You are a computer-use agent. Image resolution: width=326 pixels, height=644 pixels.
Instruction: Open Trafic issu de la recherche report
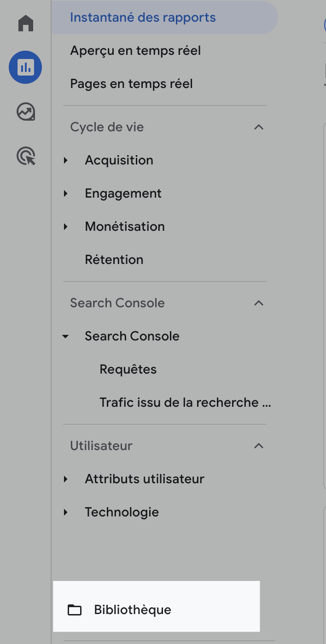click(x=185, y=403)
